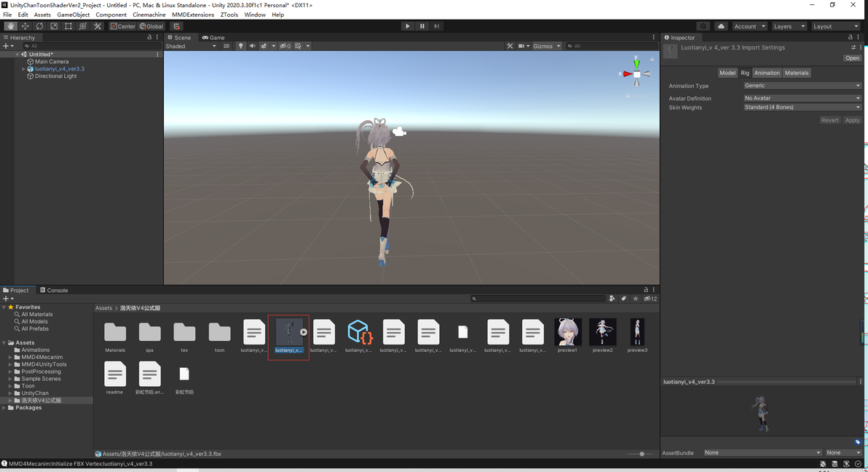Screen dimensions: 868x472
Task: Open cloud services icon
Action: (721, 26)
